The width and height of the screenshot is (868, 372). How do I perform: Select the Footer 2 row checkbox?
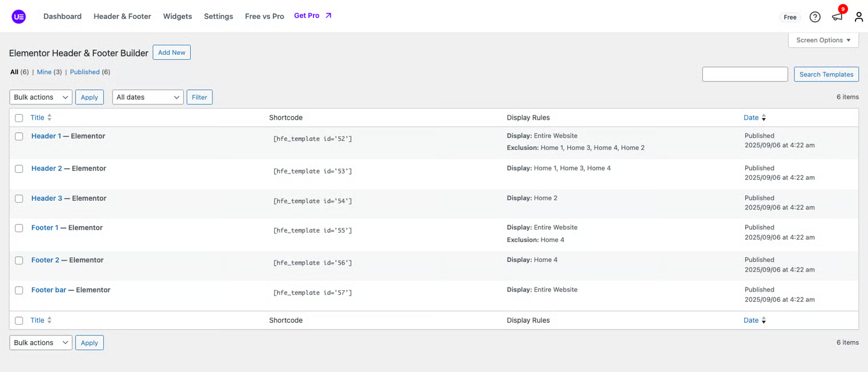19,260
